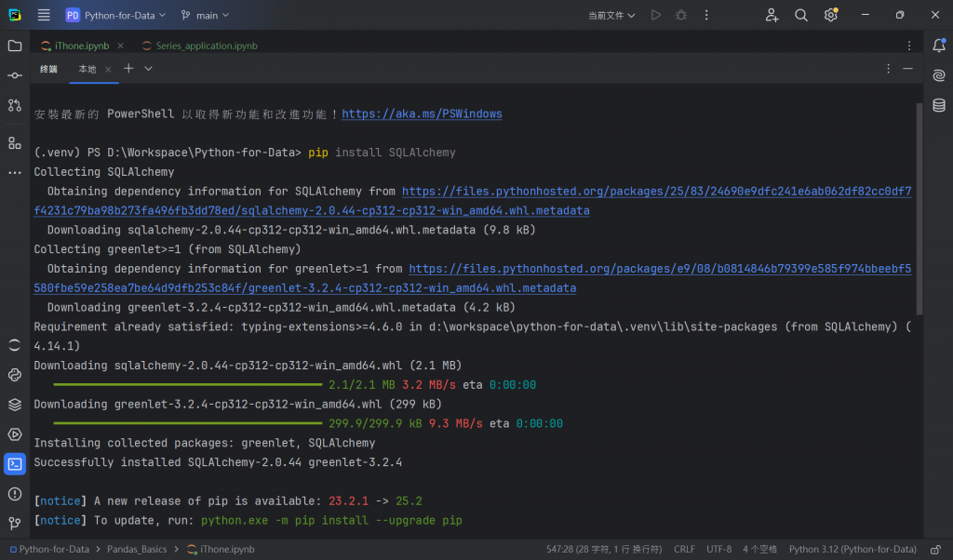Click the 'Installing collected packages' line
Image resolution: width=953 pixels, height=560 pixels.
tap(204, 443)
